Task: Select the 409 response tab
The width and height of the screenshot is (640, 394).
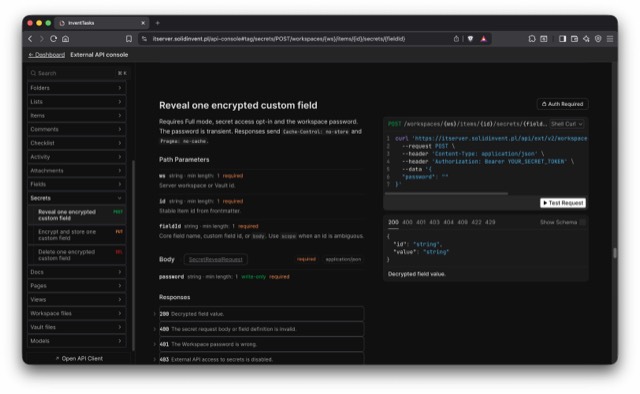Action: (x=462, y=222)
